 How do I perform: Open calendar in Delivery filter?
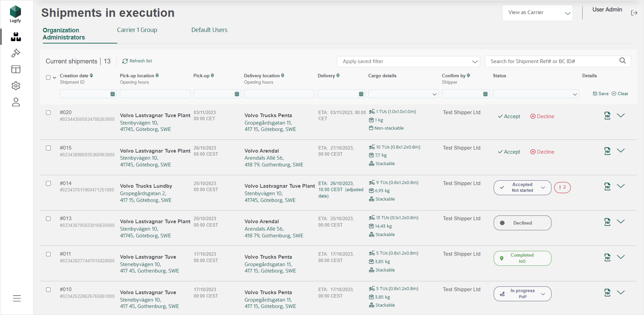click(361, 94)
